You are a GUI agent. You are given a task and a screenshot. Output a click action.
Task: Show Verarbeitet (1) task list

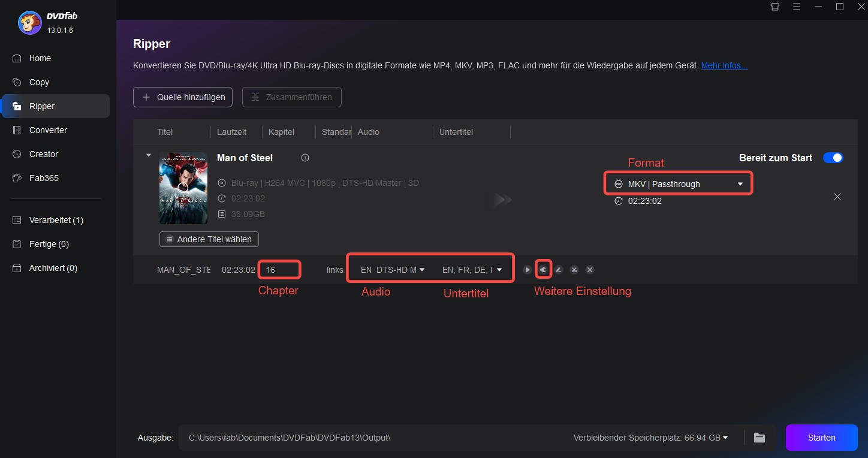(x=55, y=220)
